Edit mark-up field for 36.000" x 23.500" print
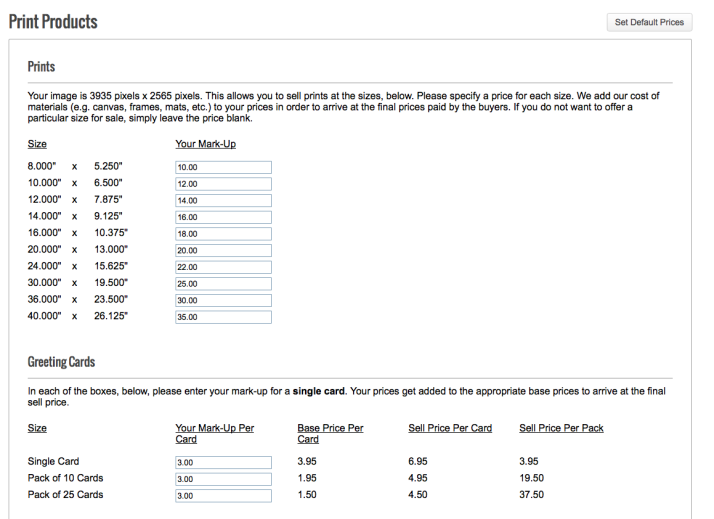The width and height of the screenshot is (714, 519). 223,300
